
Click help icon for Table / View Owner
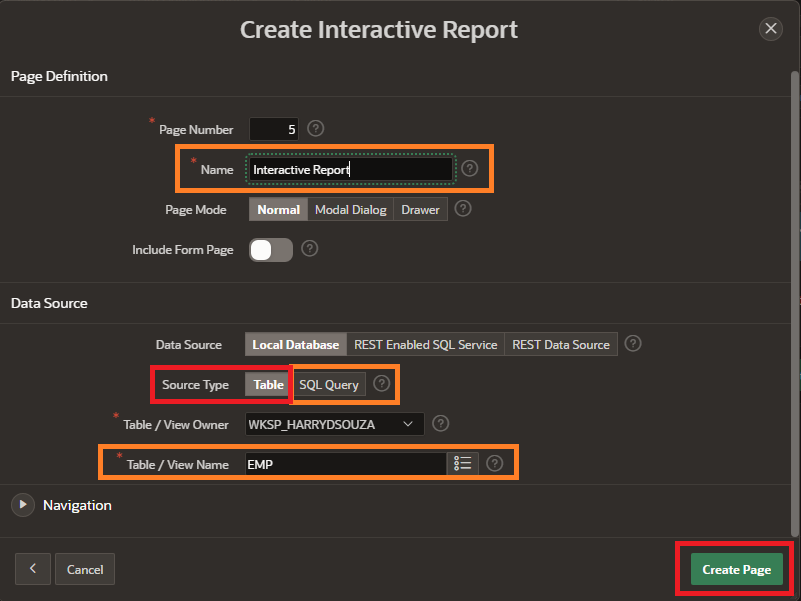click(441, 424)
